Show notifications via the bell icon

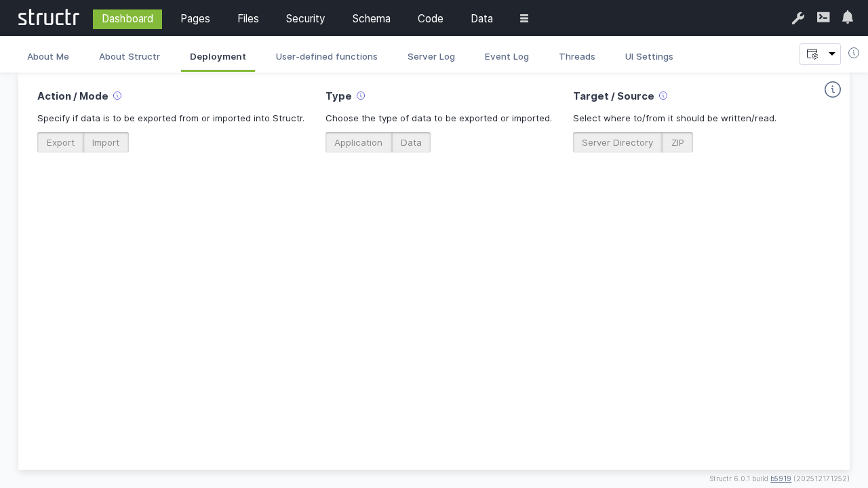click(x=847, y=18)
